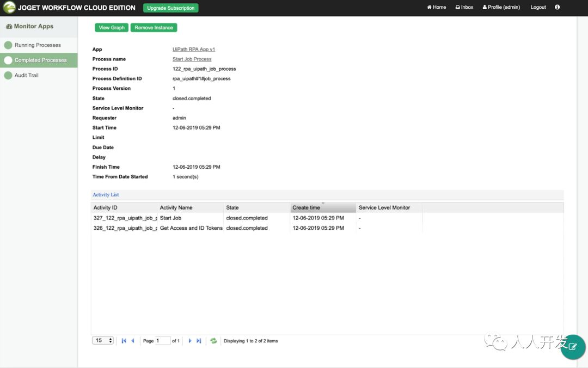588x368 pixels.
Task: Click the closed.completed State value in details
Action: coord(192,99)
